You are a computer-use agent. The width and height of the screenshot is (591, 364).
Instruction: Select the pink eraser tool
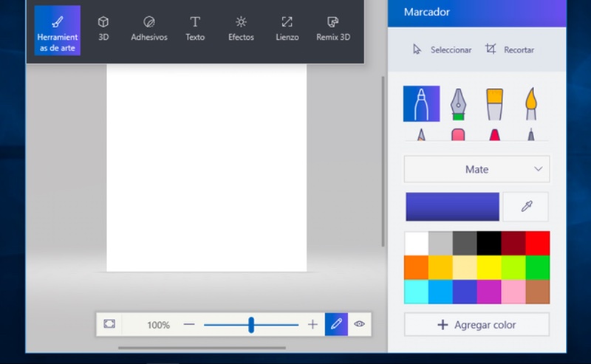(458, 134)
